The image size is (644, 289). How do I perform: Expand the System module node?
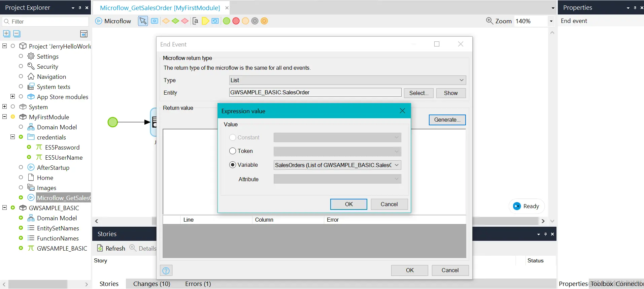click(x=5, y=106)
